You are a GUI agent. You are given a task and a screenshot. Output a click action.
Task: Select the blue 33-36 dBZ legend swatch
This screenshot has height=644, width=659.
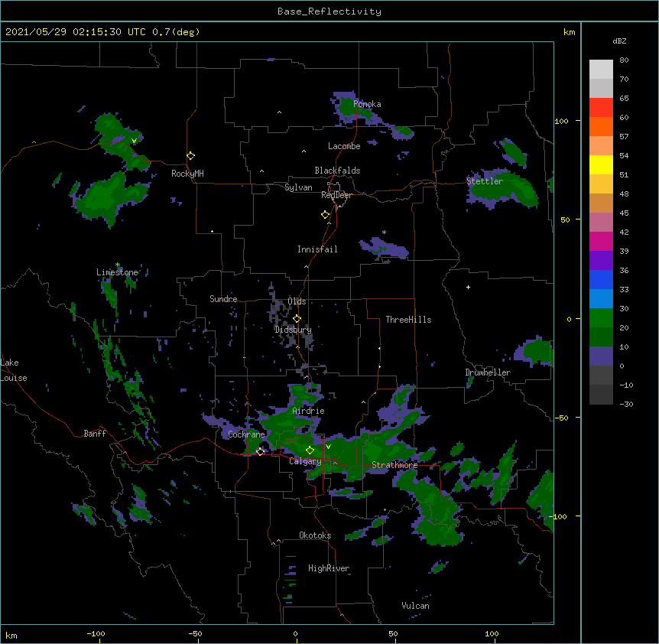pyautogui.click(x=601, y=279)
